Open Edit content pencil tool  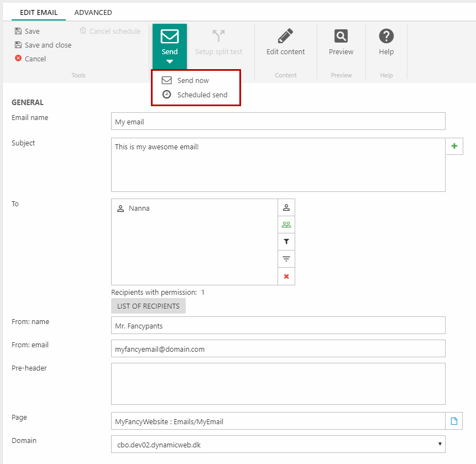coord(285,37)
